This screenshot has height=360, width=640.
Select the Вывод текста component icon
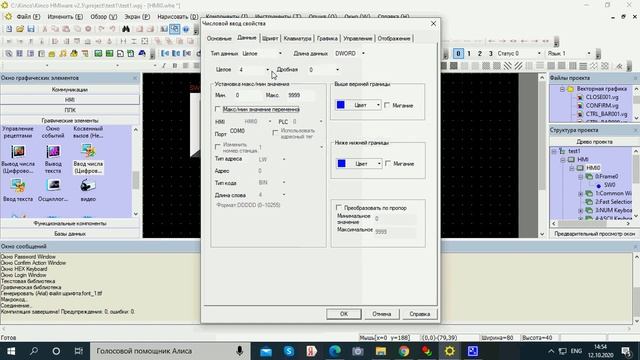point(53,152)
